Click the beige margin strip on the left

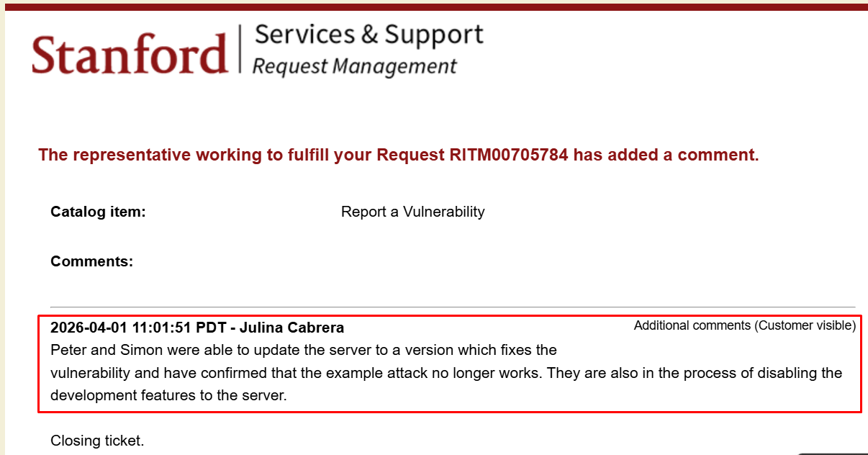[2, 230]
